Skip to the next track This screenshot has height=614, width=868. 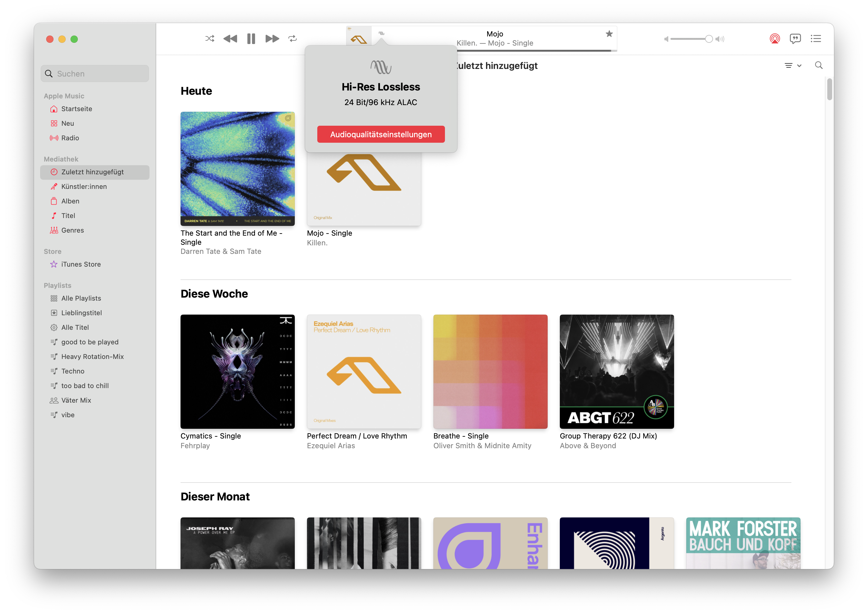coord(272,39)
